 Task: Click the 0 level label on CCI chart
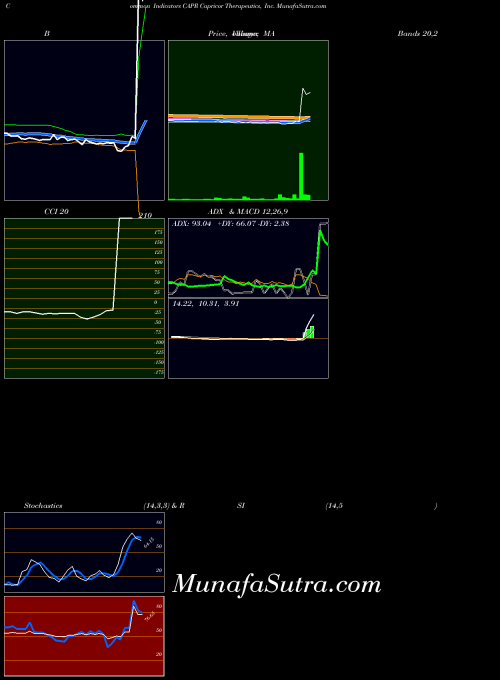pos(156,302)
